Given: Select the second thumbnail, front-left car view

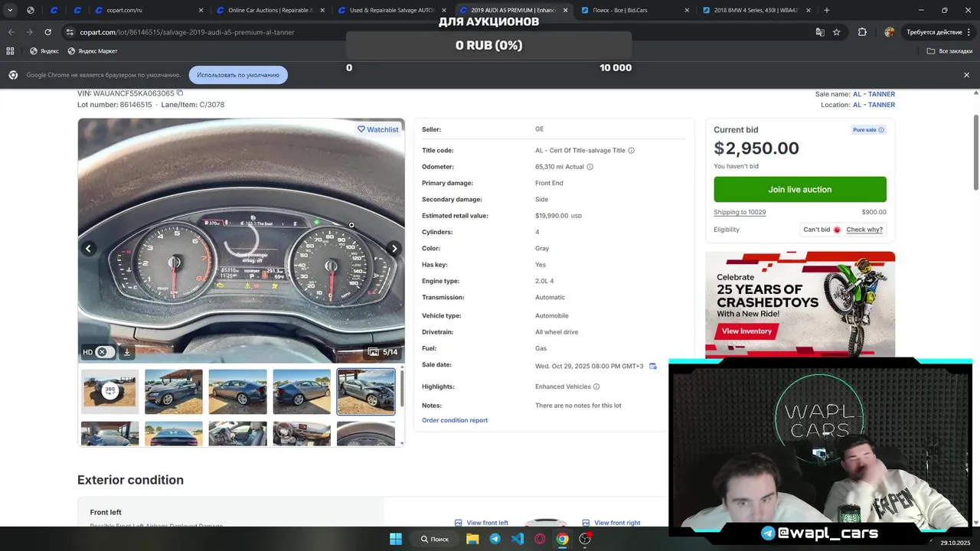Looking at the screenshot, I should pyautogui.click(x=174, y=391).
